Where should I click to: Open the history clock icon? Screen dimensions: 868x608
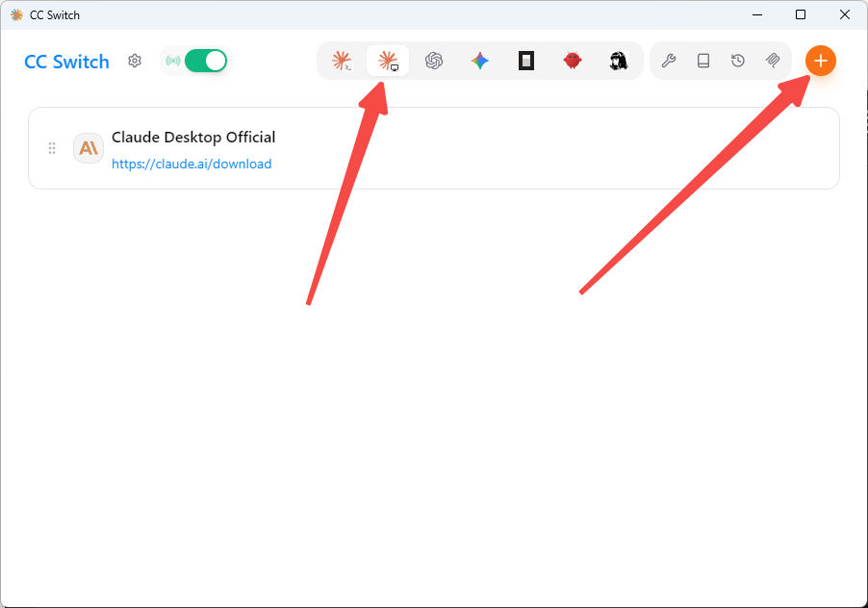(x=738, y=61)
